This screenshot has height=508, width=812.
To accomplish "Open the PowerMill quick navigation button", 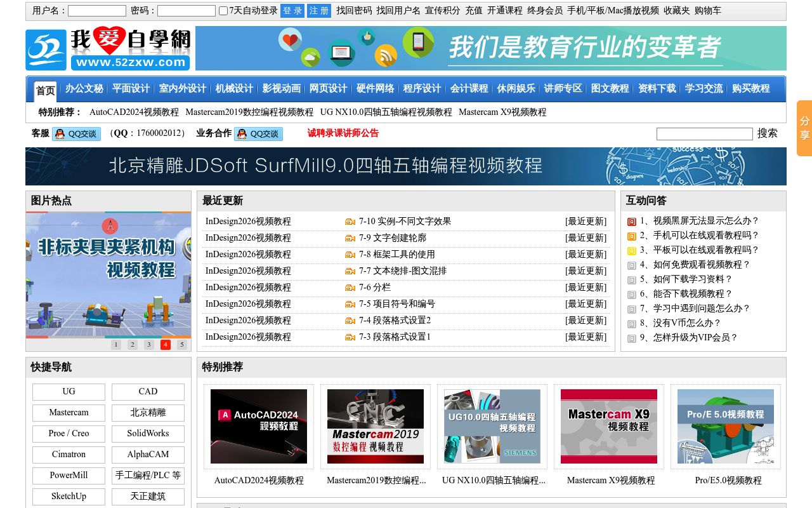I will (x=69, y=476).
